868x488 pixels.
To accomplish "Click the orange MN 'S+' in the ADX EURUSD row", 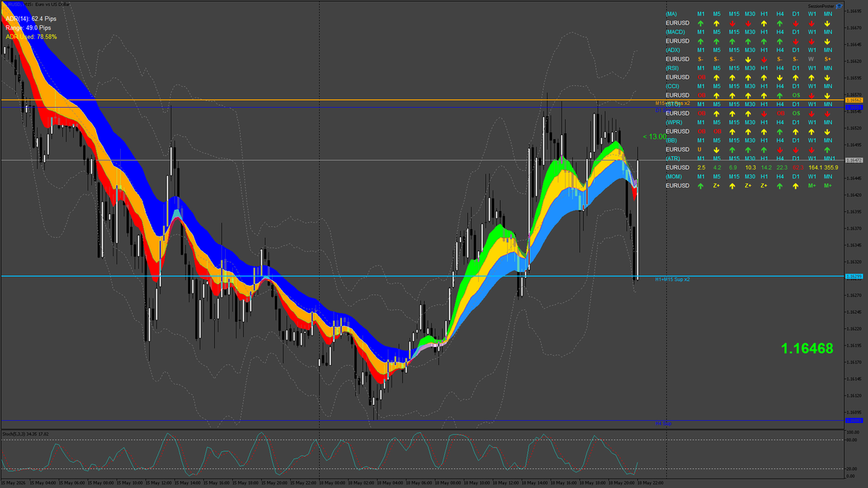I will pos(827,59).
